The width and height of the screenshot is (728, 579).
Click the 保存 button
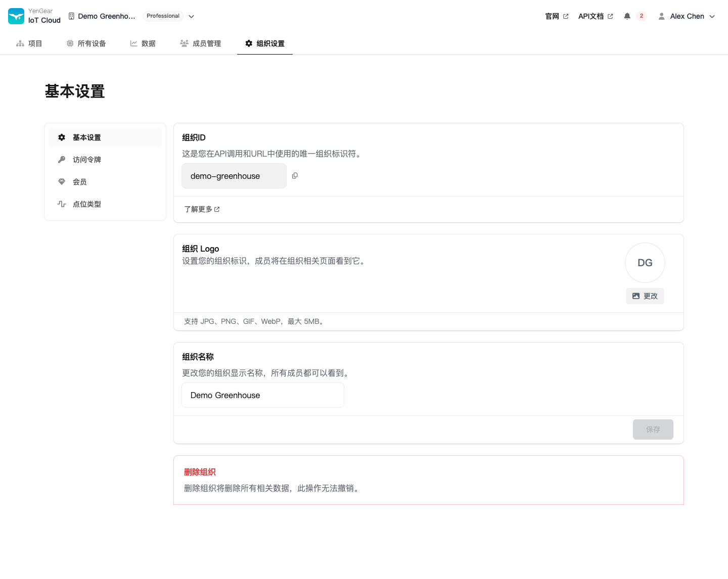point(653,429)
